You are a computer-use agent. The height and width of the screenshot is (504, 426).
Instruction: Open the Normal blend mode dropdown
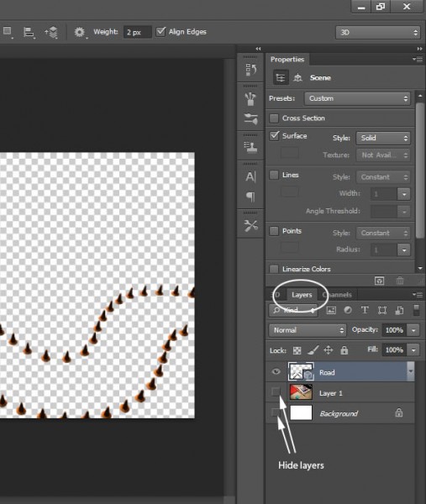(308, 330)
